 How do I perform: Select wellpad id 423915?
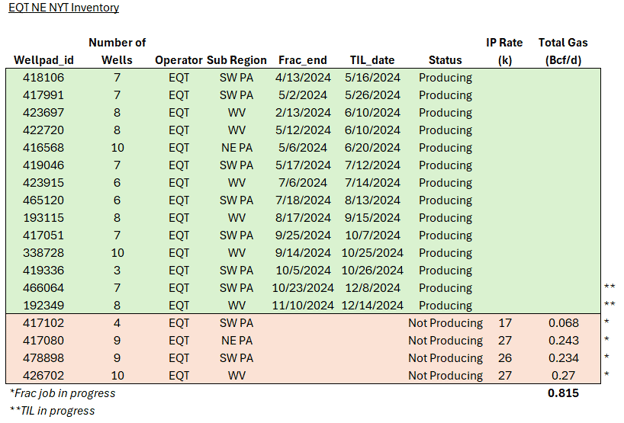[43, 183]
